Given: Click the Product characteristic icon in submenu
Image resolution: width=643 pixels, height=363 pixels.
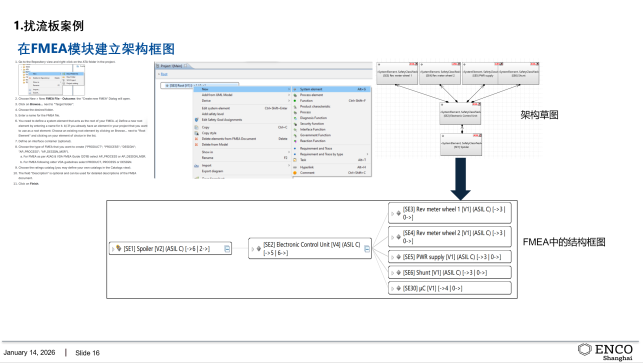Looking at the screenshot, I should click(295, 106).
